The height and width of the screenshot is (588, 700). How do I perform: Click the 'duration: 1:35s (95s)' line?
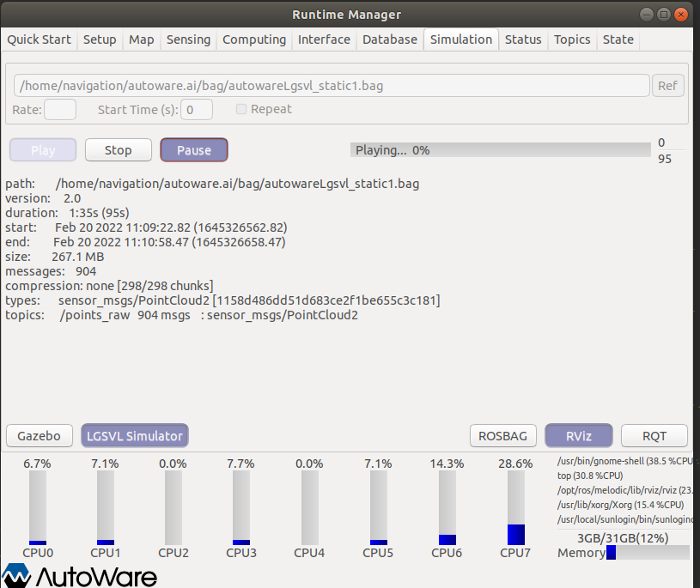pyautogui.click(x=67, y=213)
